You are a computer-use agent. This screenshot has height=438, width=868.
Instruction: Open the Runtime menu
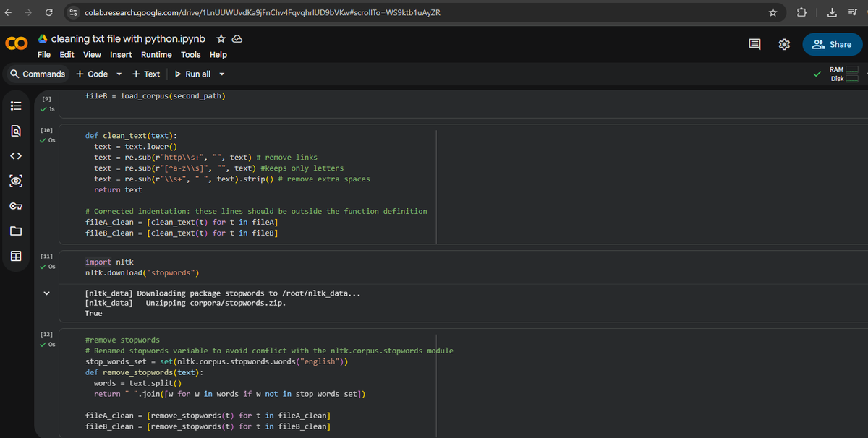[x=156, y=55]
